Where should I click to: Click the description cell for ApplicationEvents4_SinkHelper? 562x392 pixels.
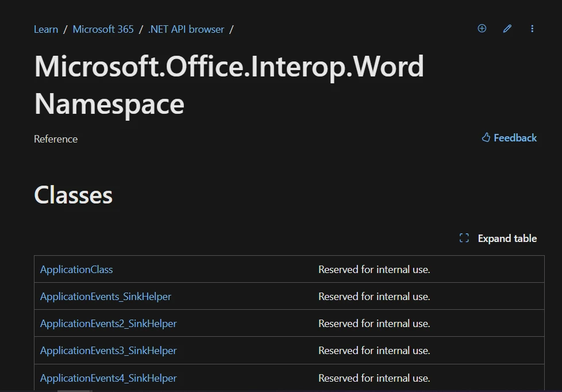(374, 378)
